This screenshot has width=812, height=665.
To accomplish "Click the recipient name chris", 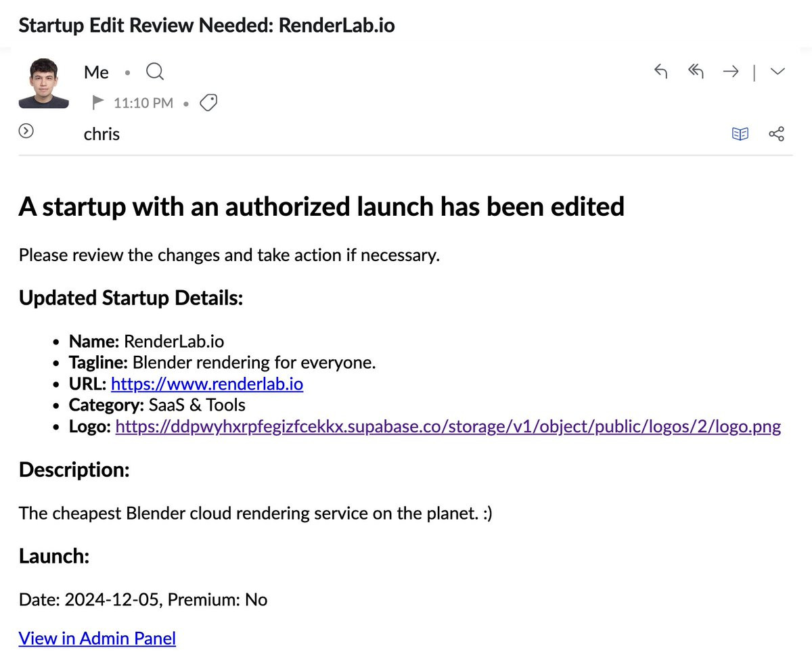I will click(101, 134).
